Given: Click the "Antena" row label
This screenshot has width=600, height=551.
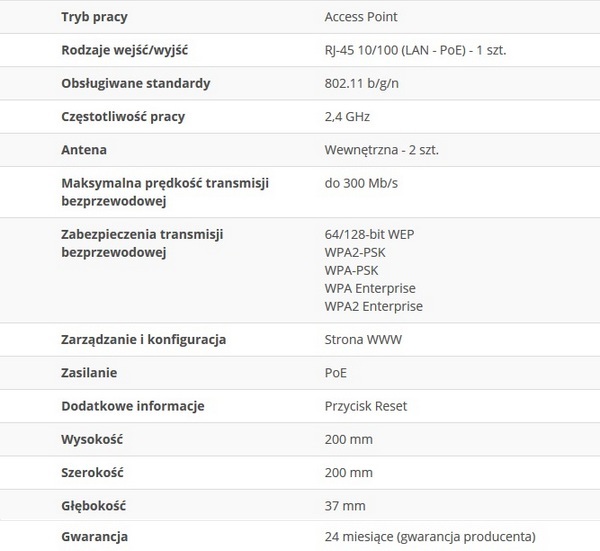Looking at the screenshot, I should point(84,150).
